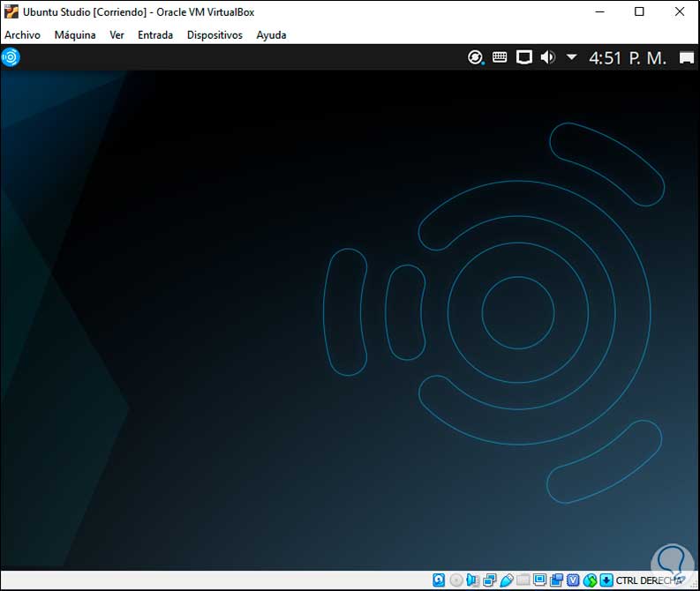The height and width of the screenshot is (591, 700).
Task: Open the Entrada menu
Action: coord(155,34)
